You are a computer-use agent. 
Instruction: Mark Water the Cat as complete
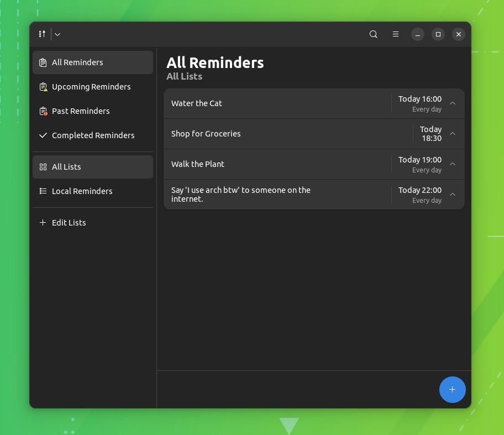[197, 103]
